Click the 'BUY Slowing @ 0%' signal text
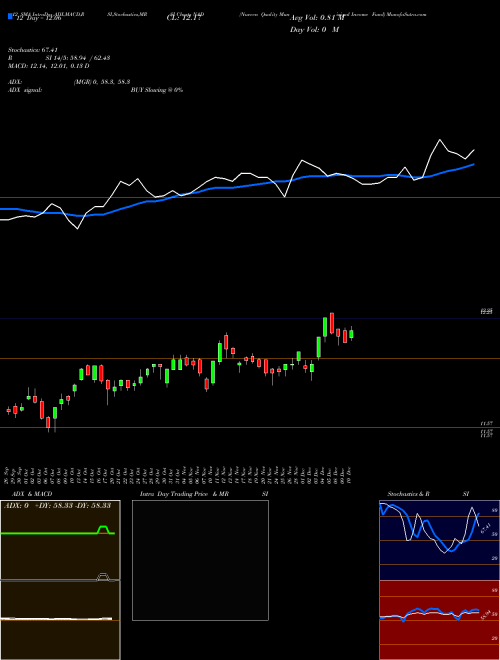This screenshot has width=500, height=660. point(157,90)
